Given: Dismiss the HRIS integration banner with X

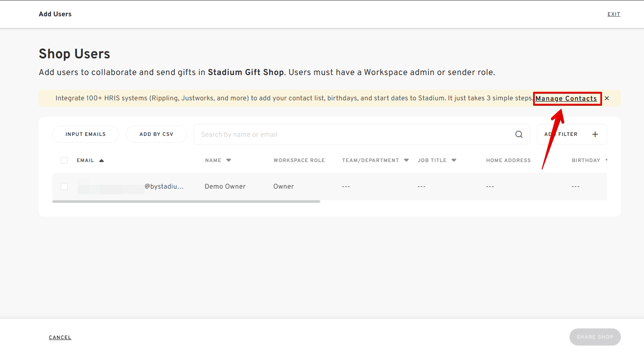Looking at the screenshot, I should pyautogui.click(x=607, y=98).
